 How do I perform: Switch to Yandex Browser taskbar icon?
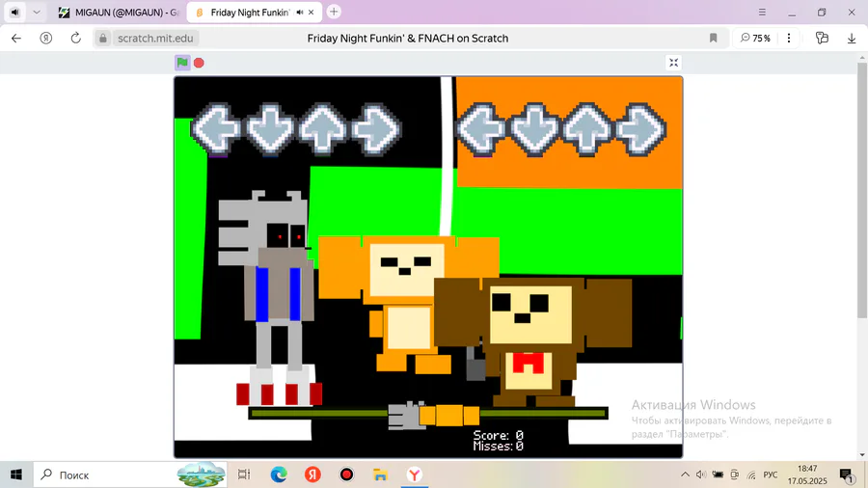click(x=414, y=474)
